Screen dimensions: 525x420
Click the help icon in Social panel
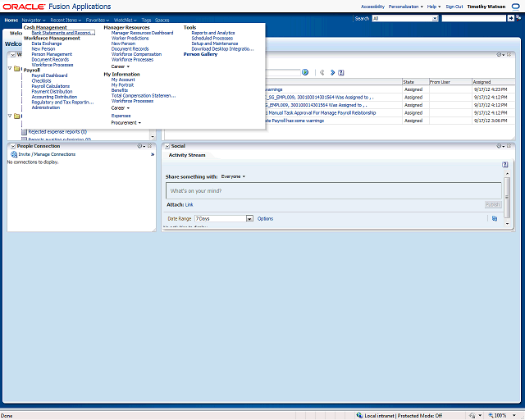(505, 165)
